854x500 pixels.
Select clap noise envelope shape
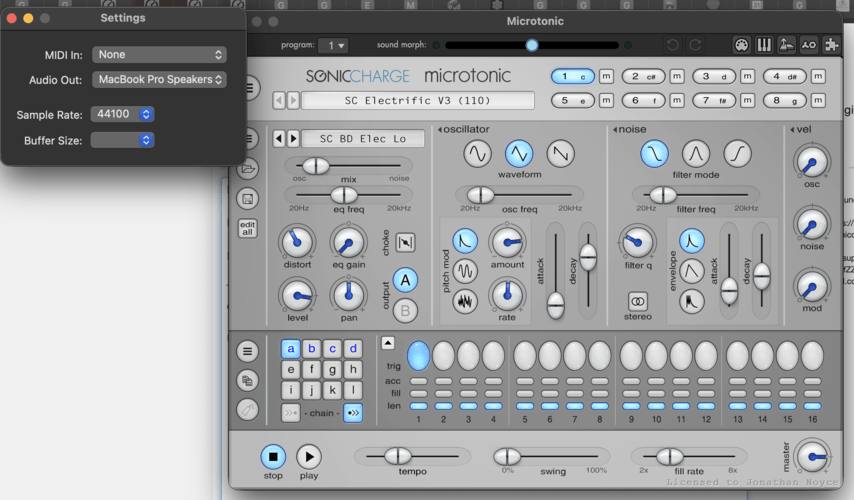tap(692, 301)
